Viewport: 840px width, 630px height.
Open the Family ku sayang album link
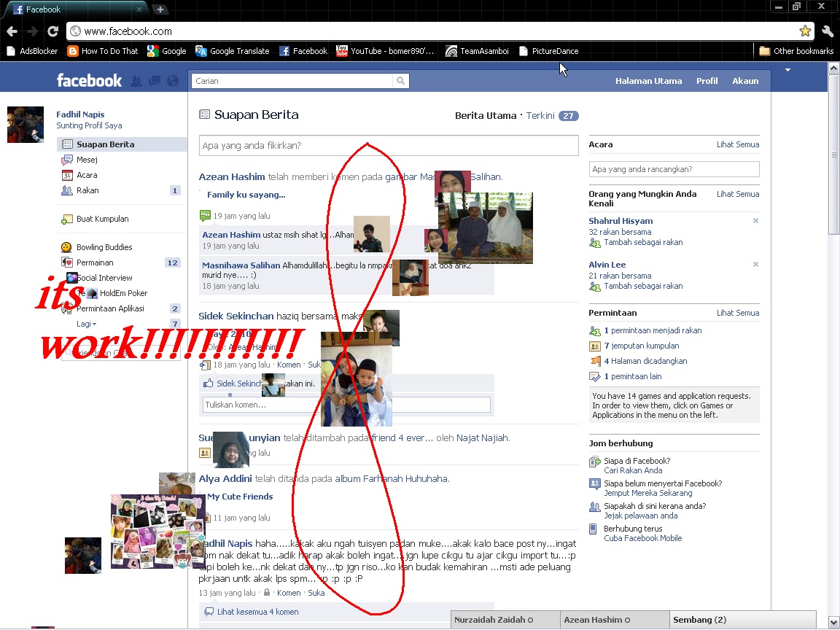(246, 195)
